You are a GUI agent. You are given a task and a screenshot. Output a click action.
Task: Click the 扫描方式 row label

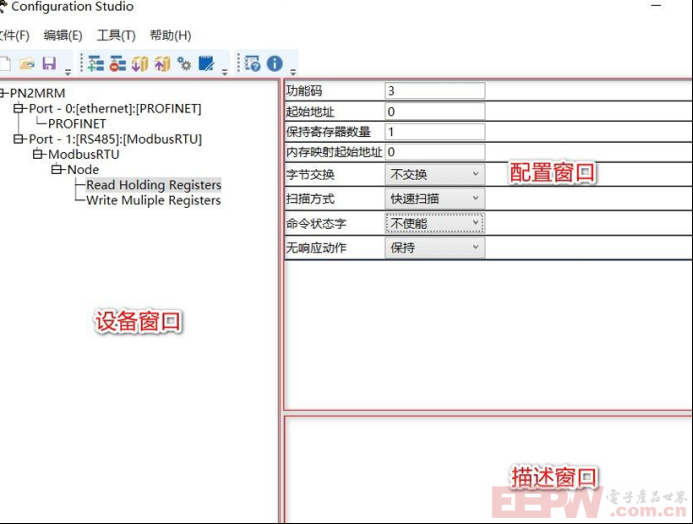(310, 199)
